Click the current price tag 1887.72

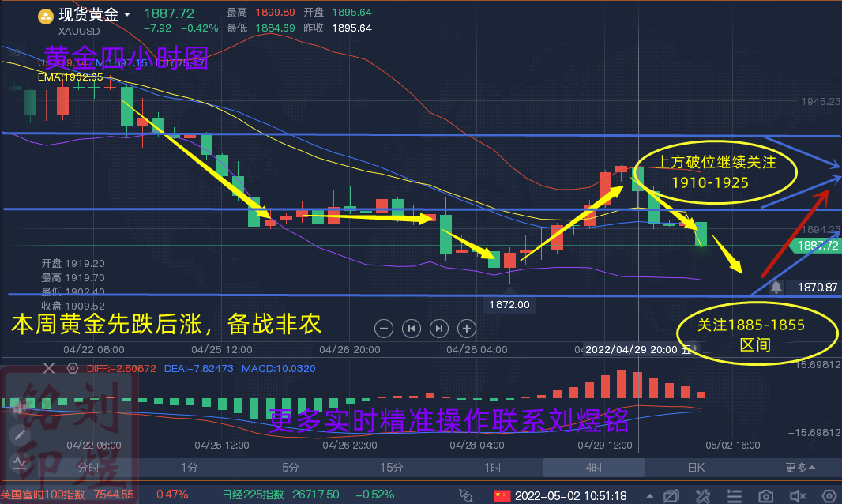click(x=816, y=246)
